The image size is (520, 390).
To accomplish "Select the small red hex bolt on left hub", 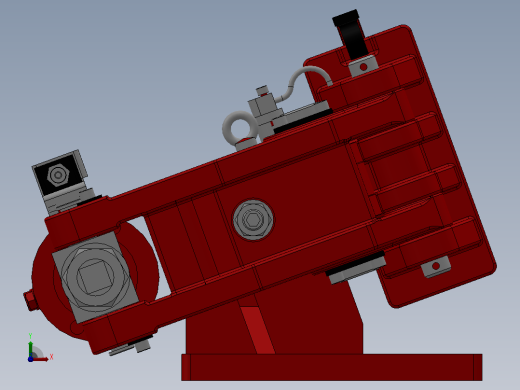I will pos(31,300).
